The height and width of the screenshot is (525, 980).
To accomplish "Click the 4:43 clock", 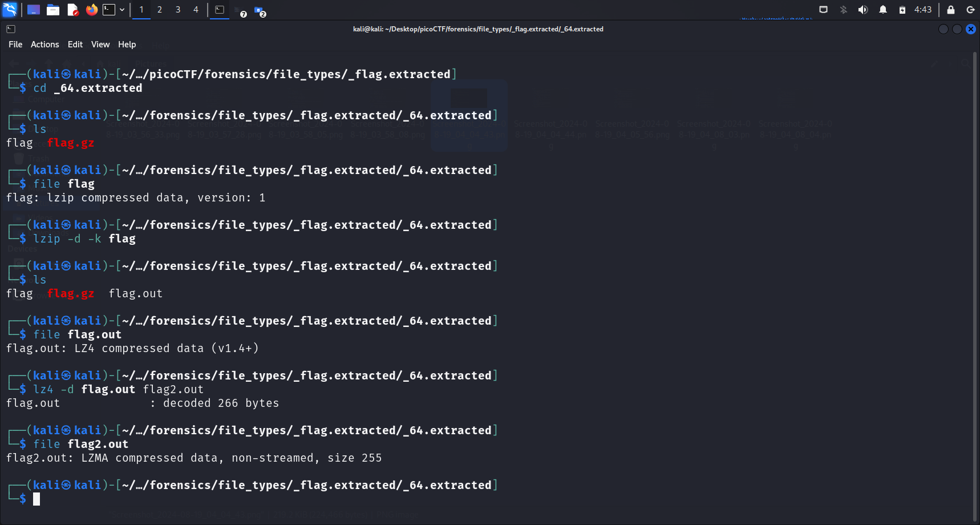I will tap(922, 10).
